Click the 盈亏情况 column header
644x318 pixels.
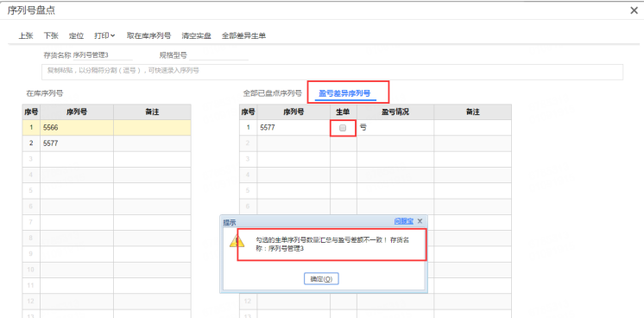coord(395,111)
